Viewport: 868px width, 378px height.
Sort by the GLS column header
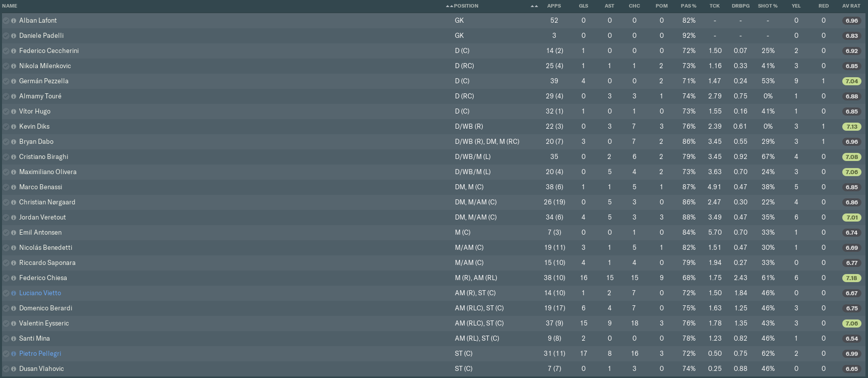[583, 6]
